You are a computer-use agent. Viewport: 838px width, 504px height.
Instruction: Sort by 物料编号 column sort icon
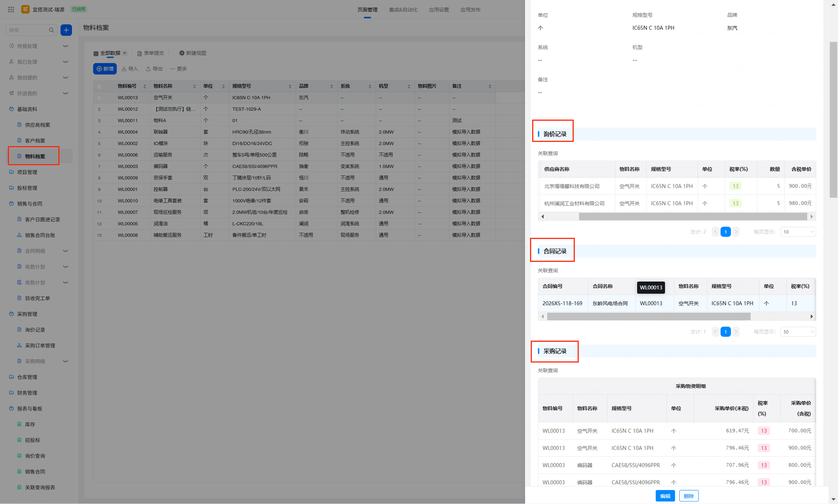click(x=145, y=86)
